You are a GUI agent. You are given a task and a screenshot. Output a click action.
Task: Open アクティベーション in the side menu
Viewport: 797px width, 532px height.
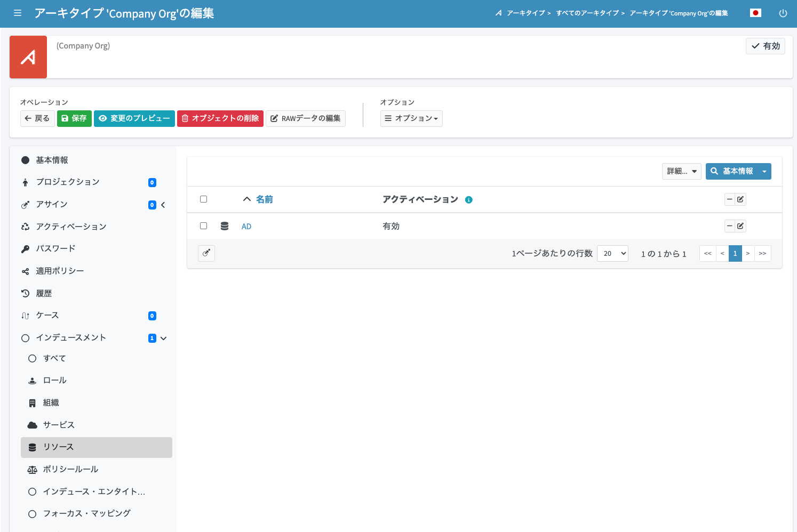point(96,227)
